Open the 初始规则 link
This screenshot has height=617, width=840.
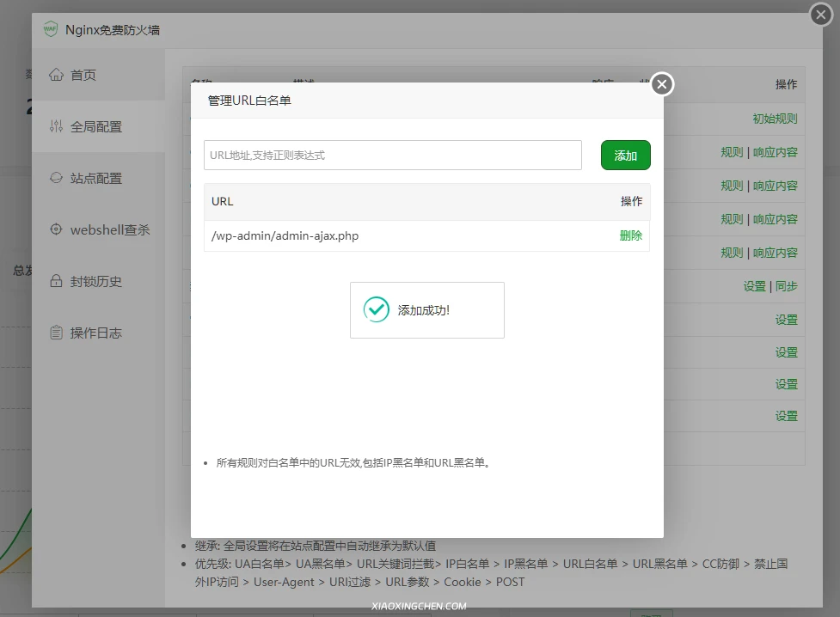point(775,119)
